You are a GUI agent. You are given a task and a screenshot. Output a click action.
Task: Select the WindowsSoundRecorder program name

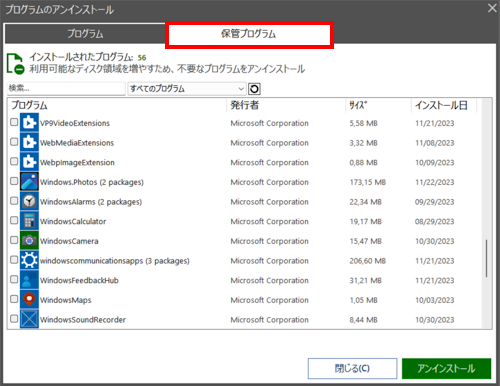click(83, 320)
